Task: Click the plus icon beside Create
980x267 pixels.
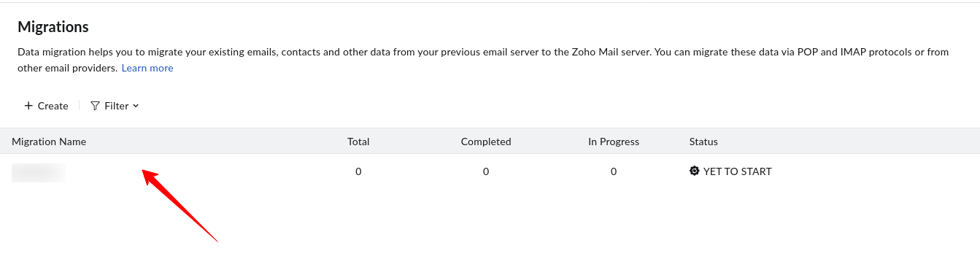Action: [x=28, y=106]
